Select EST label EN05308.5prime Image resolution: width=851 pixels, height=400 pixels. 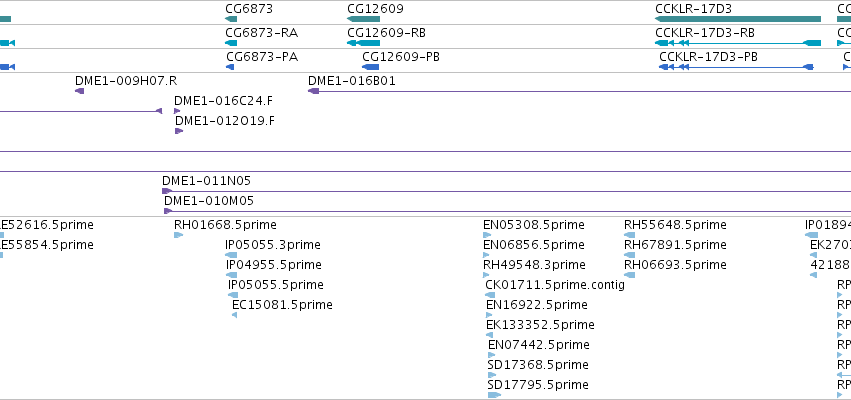click(534, 225)
